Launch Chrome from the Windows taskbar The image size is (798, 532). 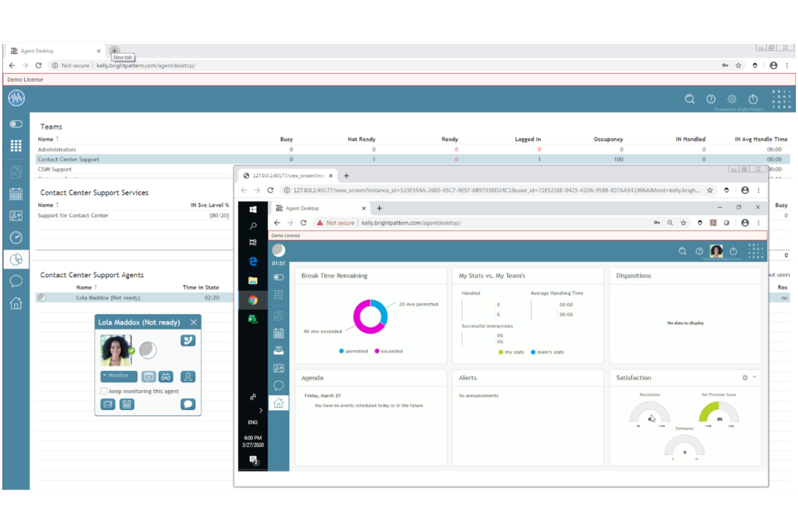[253, 300]
